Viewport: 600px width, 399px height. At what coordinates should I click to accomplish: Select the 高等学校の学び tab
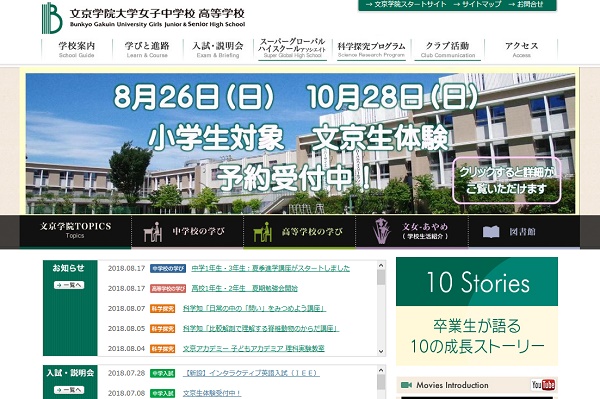299,231
